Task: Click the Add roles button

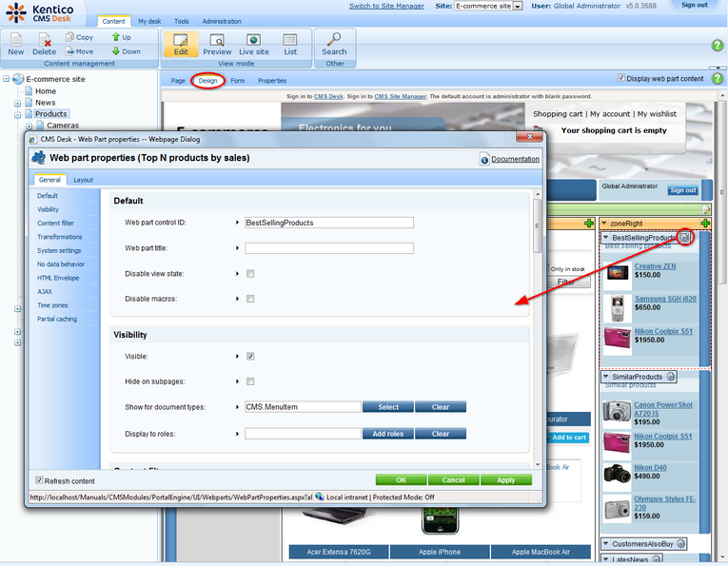Action: pos(388,434)
